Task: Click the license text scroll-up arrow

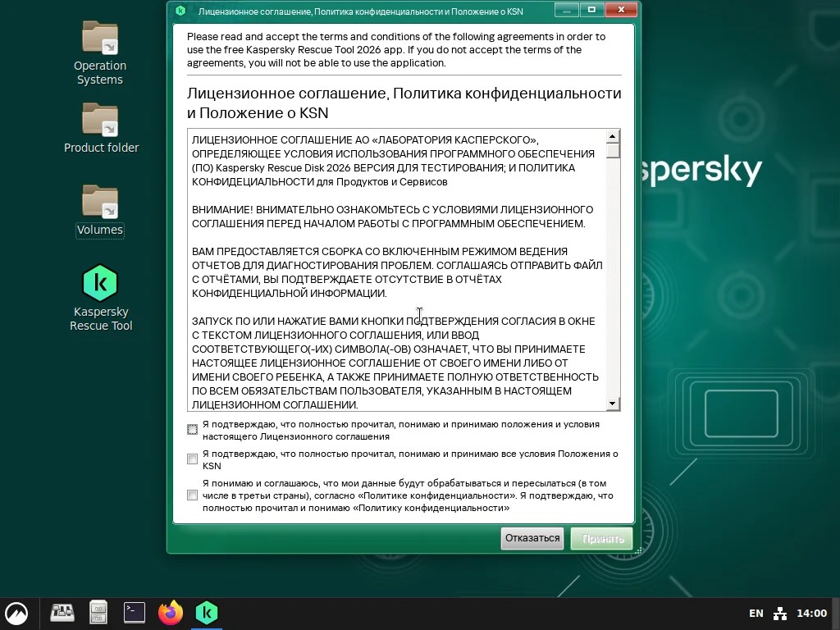Action: tap(612, 136)
